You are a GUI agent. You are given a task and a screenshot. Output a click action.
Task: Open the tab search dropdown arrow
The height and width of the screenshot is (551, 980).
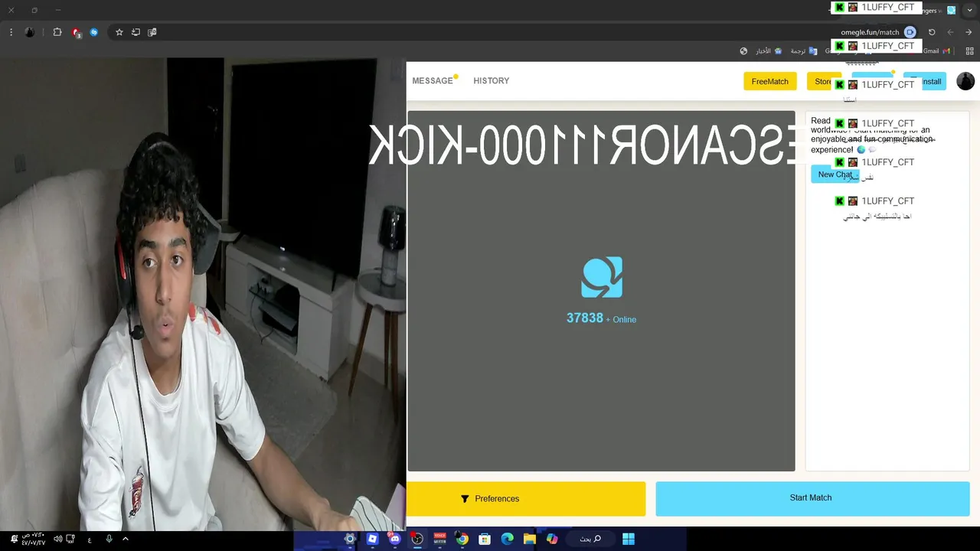[x=969, y=11]
